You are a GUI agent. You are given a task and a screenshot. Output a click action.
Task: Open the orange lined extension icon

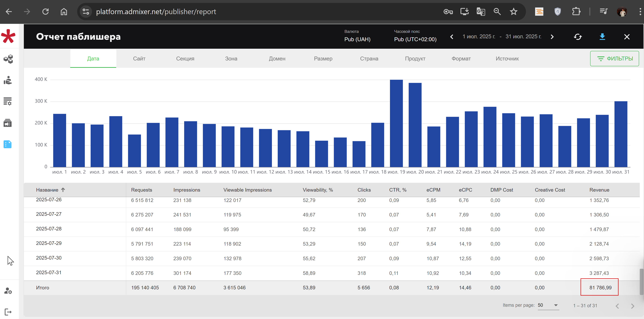(x=539, y=12)
